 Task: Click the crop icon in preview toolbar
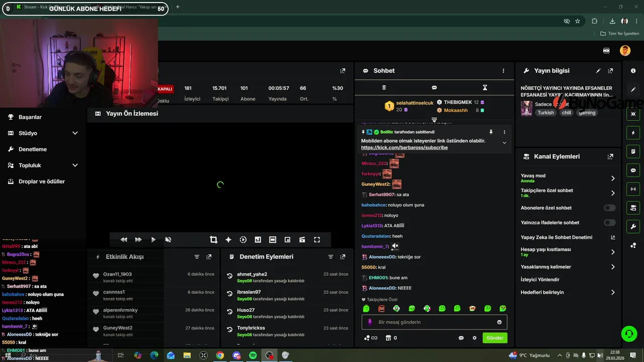[213, 240]
